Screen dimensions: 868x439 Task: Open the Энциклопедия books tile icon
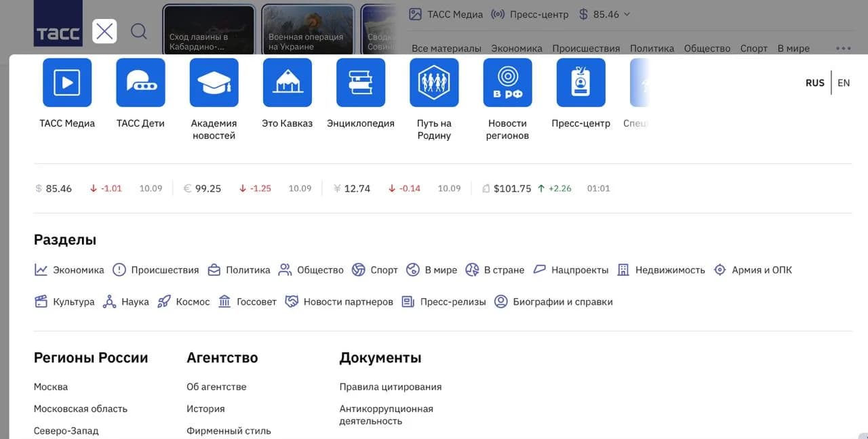point(361,83)
